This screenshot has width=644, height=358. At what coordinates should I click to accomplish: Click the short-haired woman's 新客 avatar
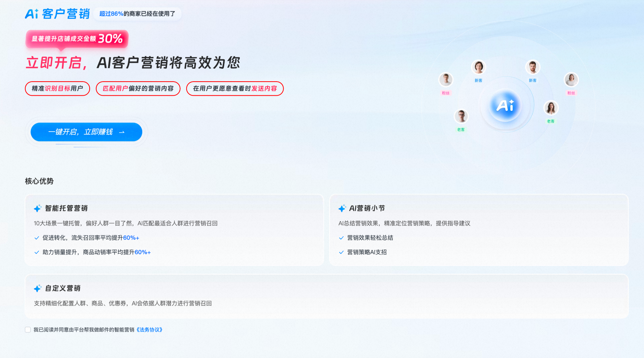point(478,67)
